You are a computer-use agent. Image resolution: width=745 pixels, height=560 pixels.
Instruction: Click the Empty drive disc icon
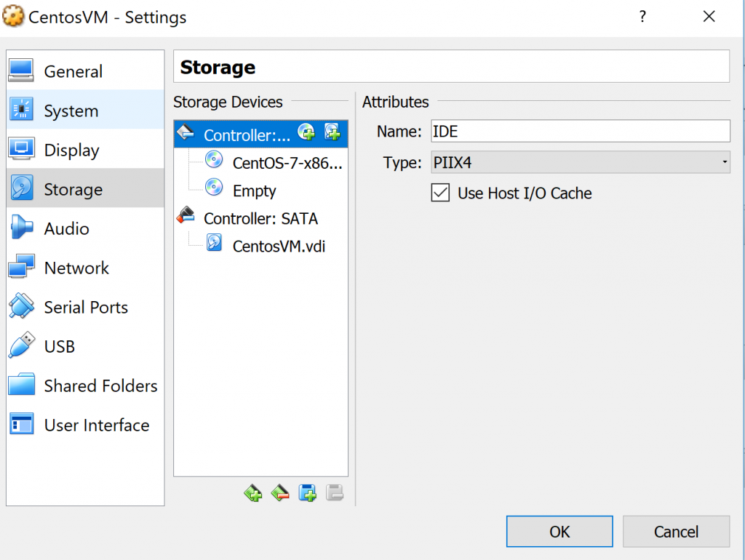point(214,187)
